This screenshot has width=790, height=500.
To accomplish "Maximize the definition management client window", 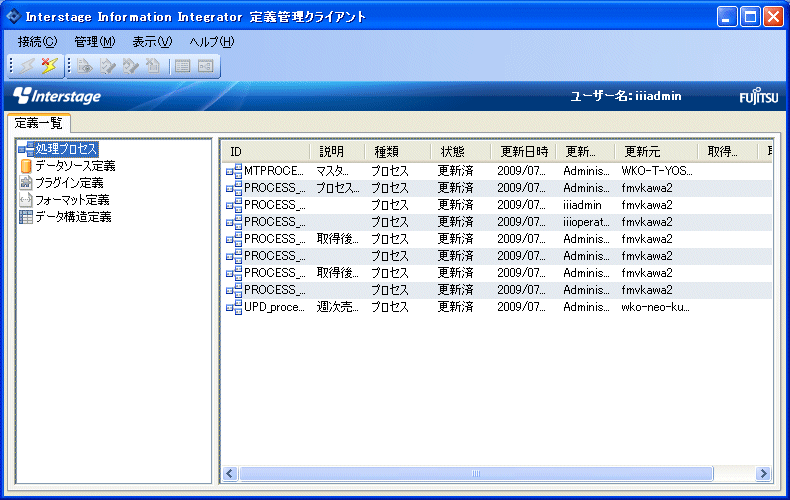I will pos(750,17).
